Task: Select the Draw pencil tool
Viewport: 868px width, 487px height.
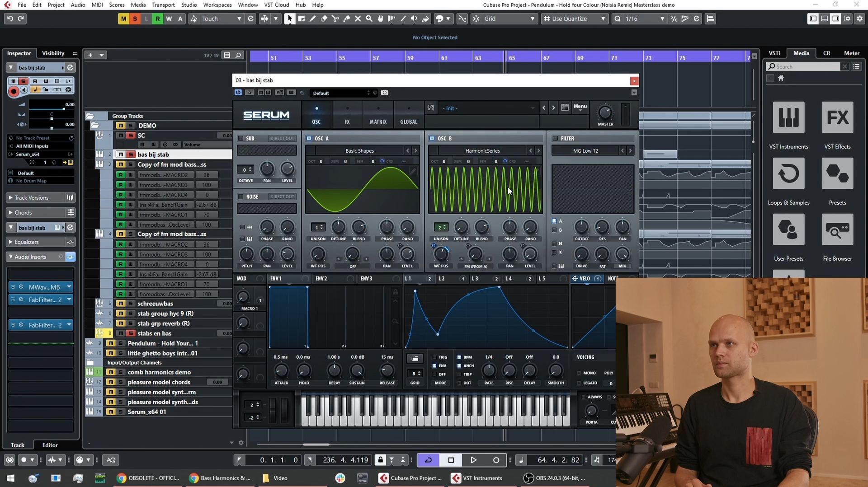Action: click(x=312, y=19)
